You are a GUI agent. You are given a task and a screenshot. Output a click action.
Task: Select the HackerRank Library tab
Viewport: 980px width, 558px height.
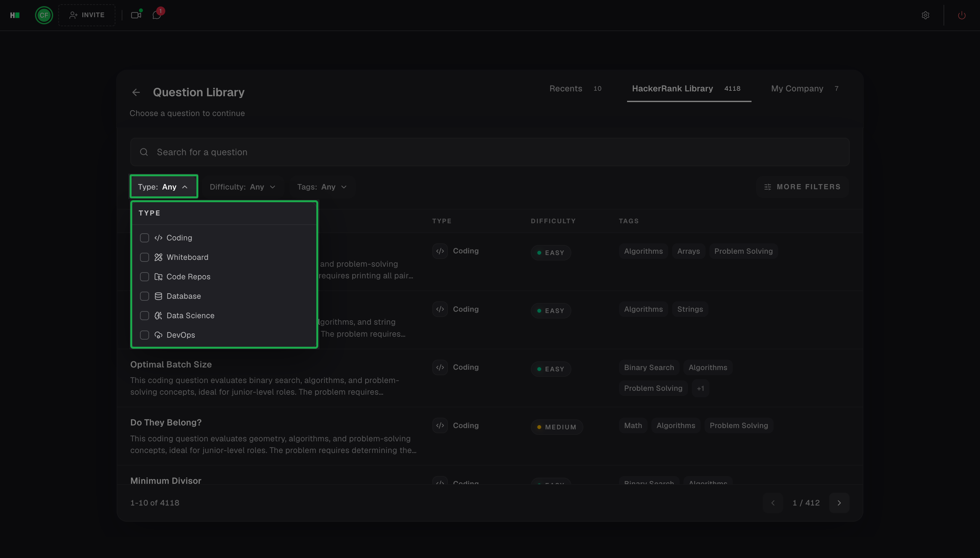(689, 88)
